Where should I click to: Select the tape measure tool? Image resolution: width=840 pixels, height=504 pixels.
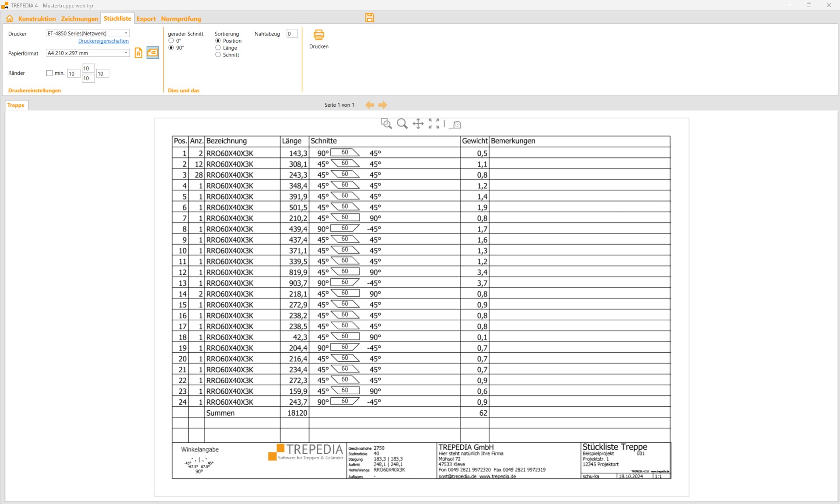[x=456, y=125]
